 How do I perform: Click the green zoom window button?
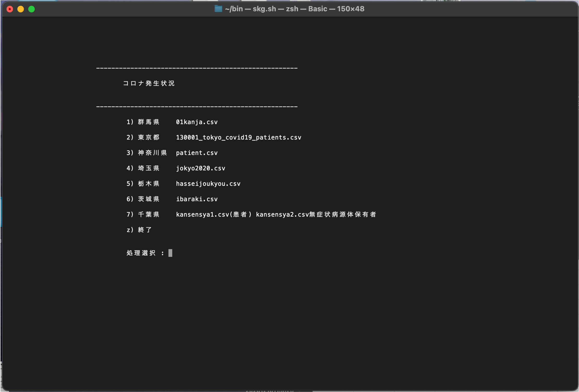click(x=32, y=9)
